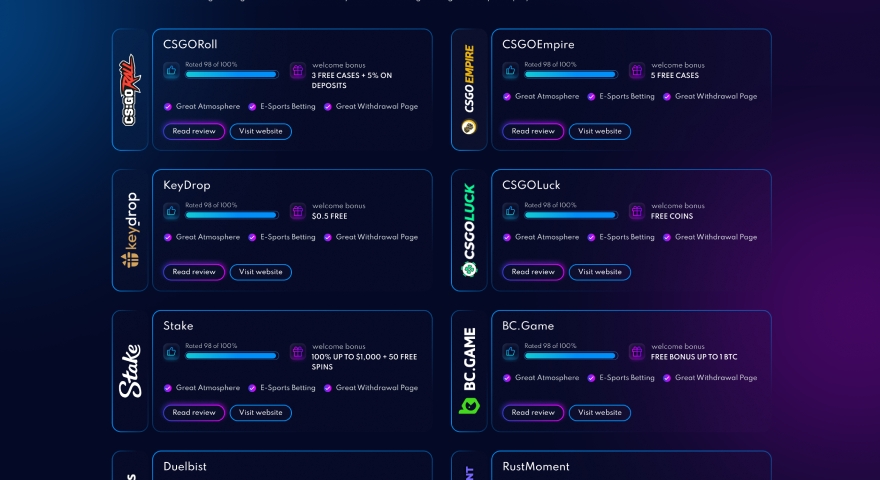Click E-Sports Betting checkmark in CSGOEmpire card
The image size is (880, 480).
point(591,97)
